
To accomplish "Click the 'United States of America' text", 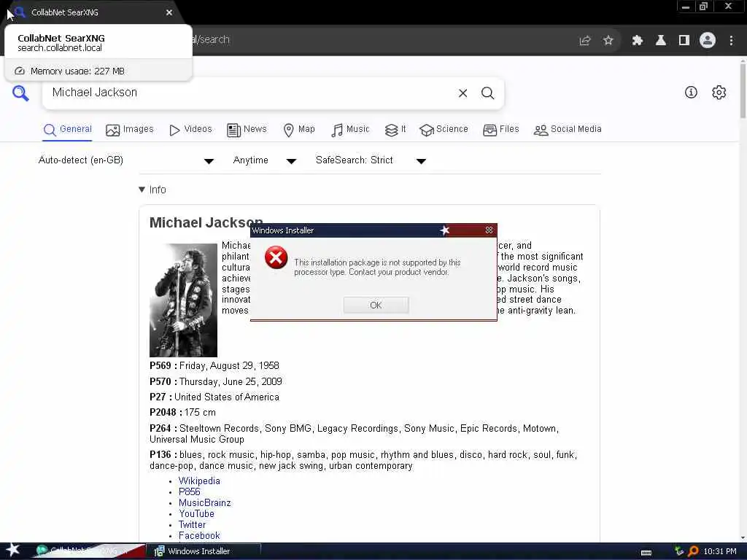I will [x=227, y=397].
